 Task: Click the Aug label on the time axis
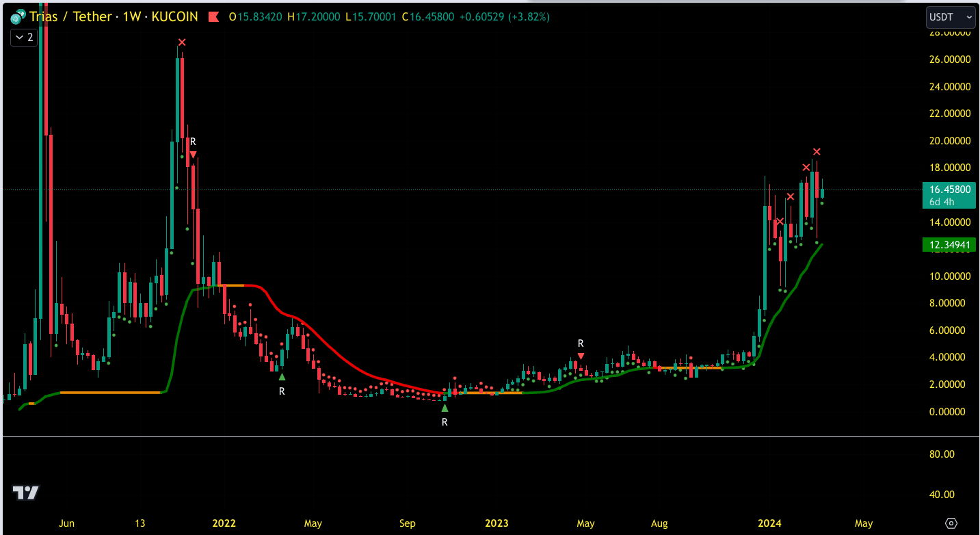coord(659,523)
